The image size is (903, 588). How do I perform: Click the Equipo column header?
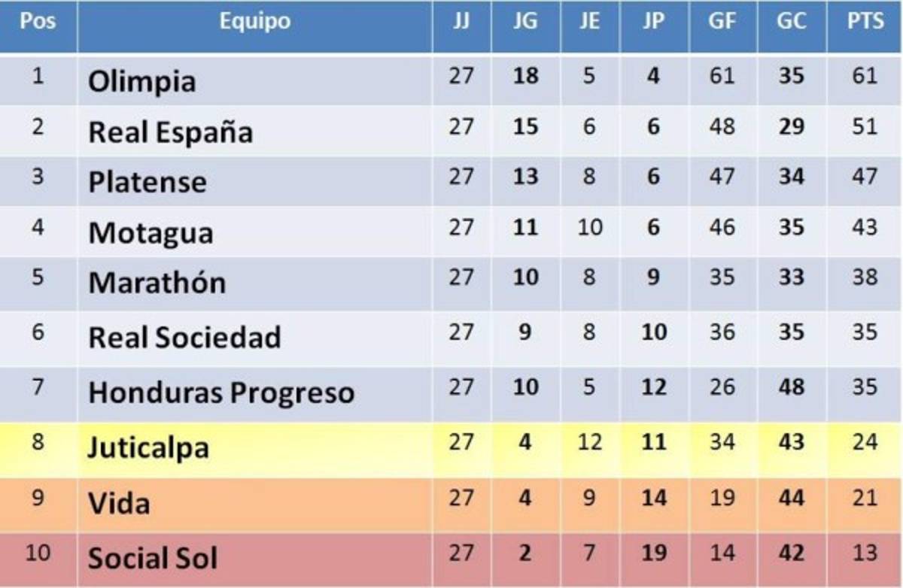(254, 22)
